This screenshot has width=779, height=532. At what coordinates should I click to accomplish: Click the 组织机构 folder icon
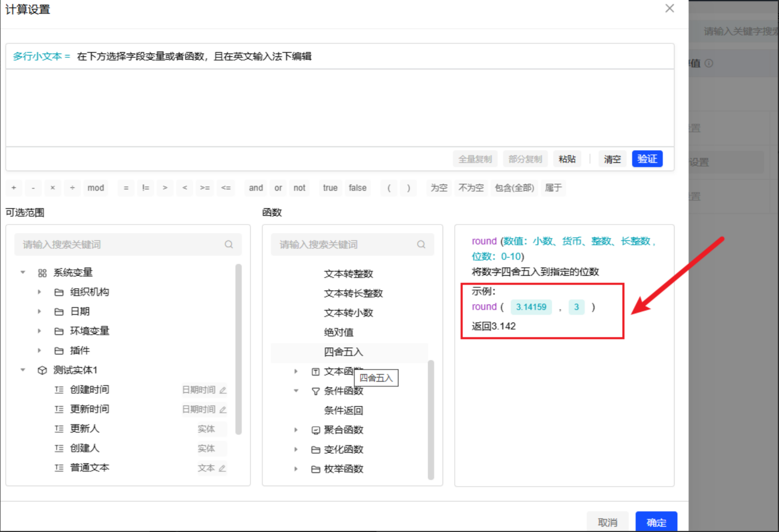(59, 292)
